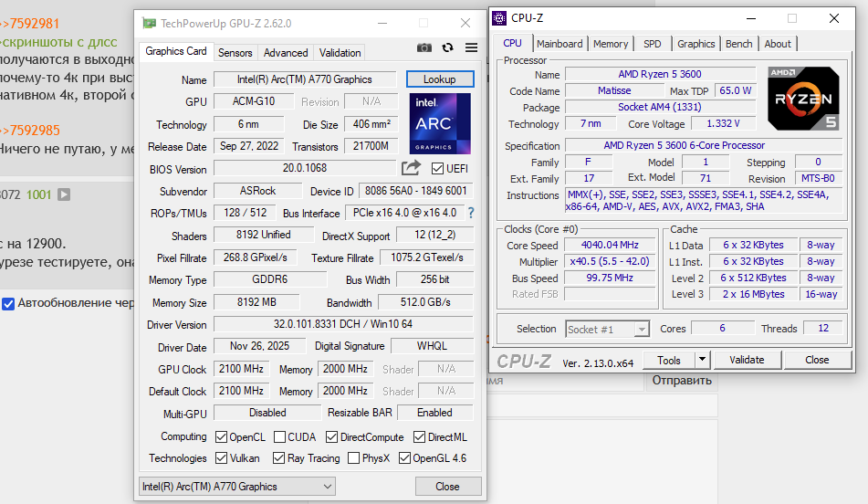This screenshot has height=504, width=868.
Task: Click the Bus Interface question mark icon
Action: pyautogui.click(x=471, y=213)
